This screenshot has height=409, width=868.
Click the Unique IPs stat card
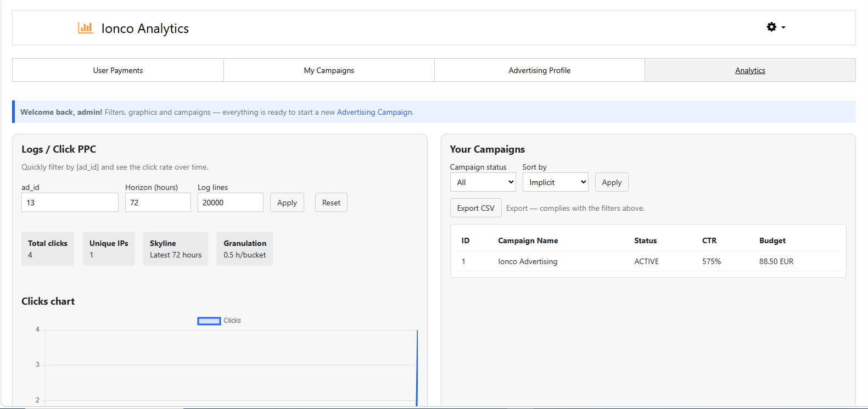[109, 249]
